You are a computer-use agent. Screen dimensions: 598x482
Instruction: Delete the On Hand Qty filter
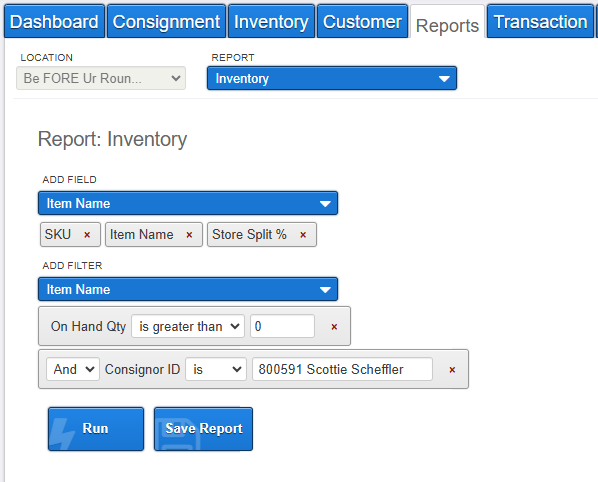(334, 327)
